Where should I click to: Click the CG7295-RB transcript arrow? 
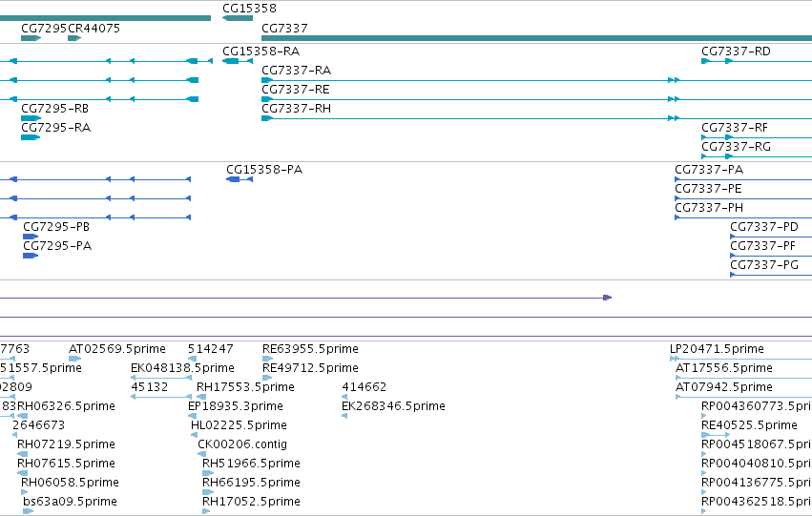(x=31, y=118)
